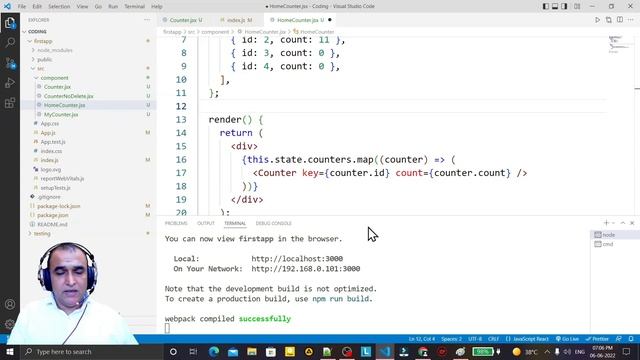The image size is (640, 360).
Task: Toggle Primary Side Bar layout icon
Action: coord(545,7)
